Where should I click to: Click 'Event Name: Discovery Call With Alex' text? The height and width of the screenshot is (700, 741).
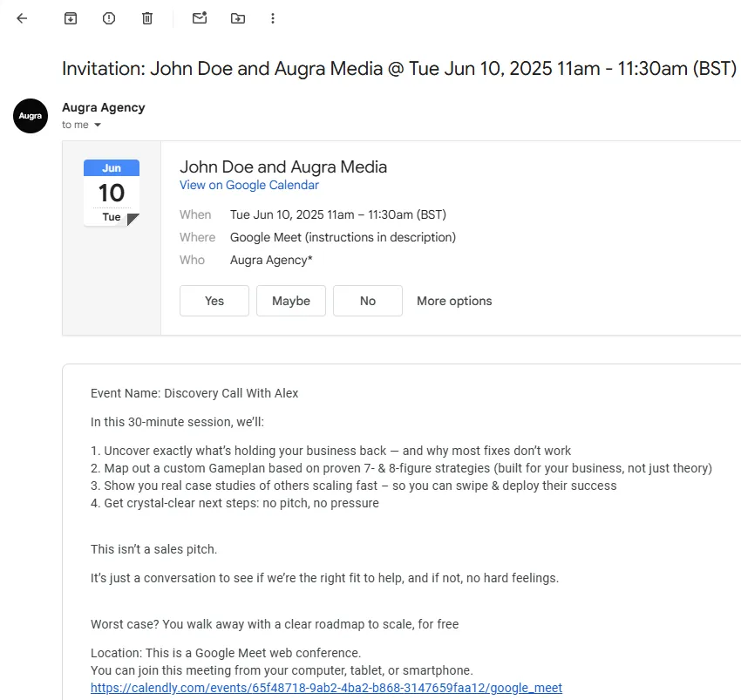point(194,393)
